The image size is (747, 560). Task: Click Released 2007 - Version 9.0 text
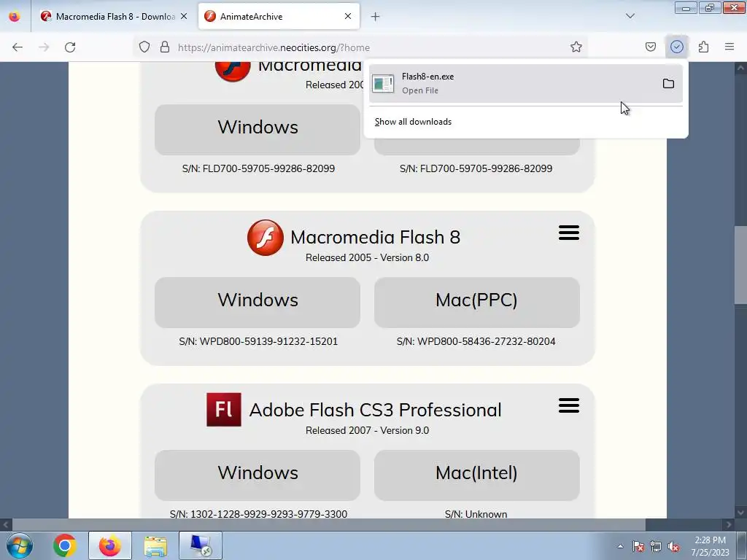click(368, 430)
